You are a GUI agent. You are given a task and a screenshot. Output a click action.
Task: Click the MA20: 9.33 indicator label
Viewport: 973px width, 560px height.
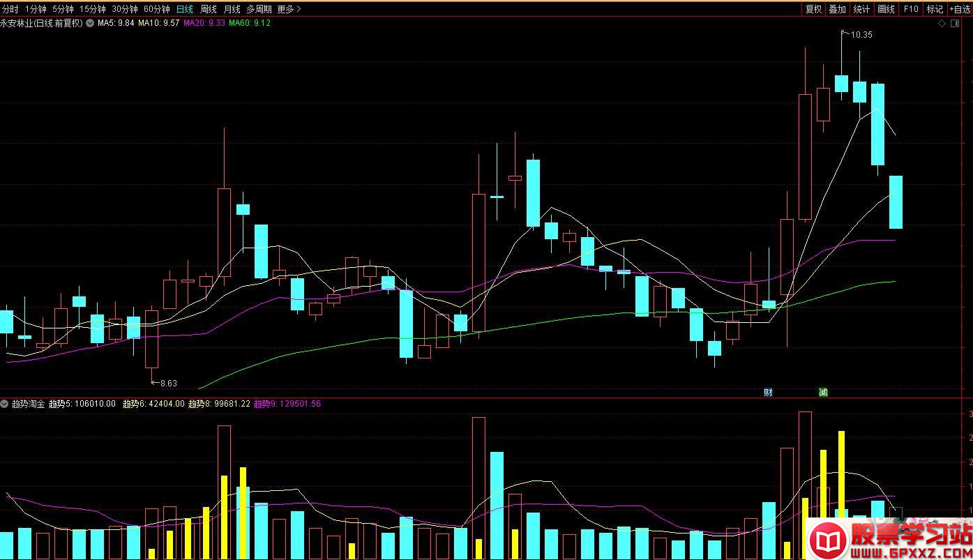[204, 23]
